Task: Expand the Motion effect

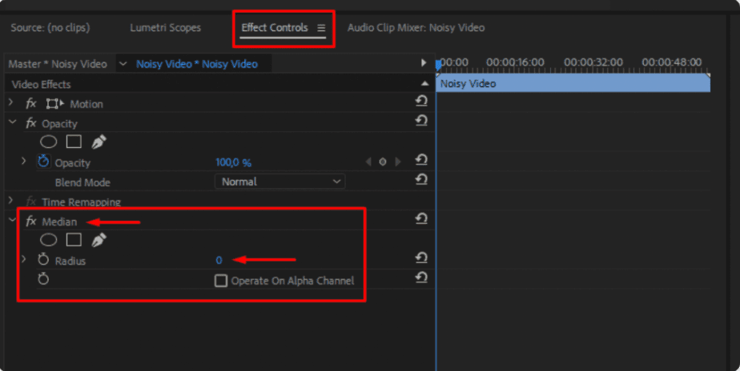Action: point(11,102)
